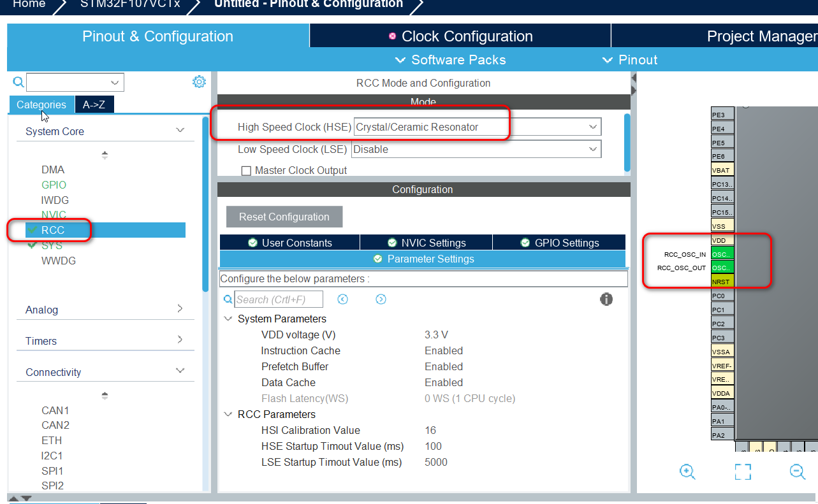Select the Pinout & Configuration tab
This screenshot has width=818, height=504.
coord(157,36)
